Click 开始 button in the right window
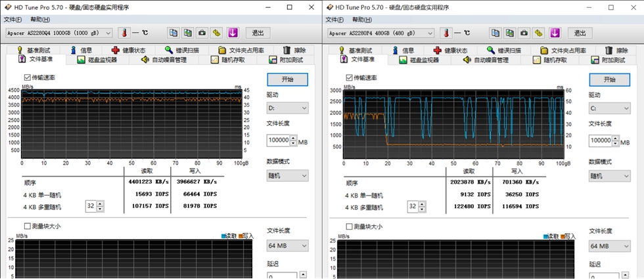This screenshot has width=644, height=279. [x=610, y=79]
